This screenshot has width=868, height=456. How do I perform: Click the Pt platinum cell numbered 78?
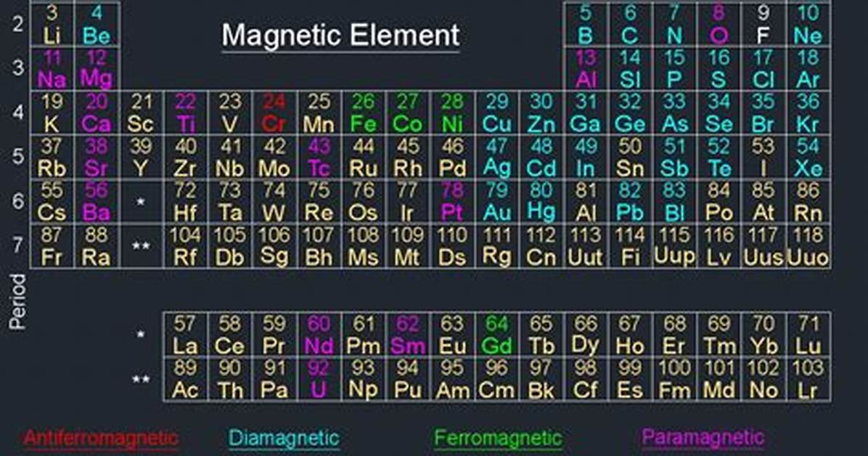pyautogui.click(x=452, y=202)
